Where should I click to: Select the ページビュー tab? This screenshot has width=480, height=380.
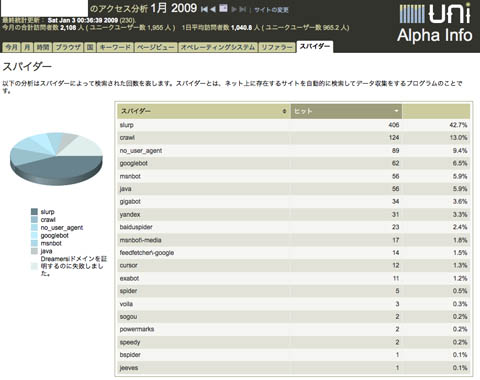pyautogui.click(x=156, y=47)
